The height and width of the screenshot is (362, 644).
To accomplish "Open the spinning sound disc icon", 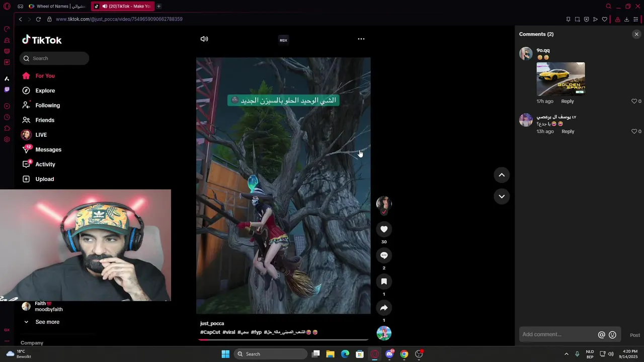I will click(384, 333).
